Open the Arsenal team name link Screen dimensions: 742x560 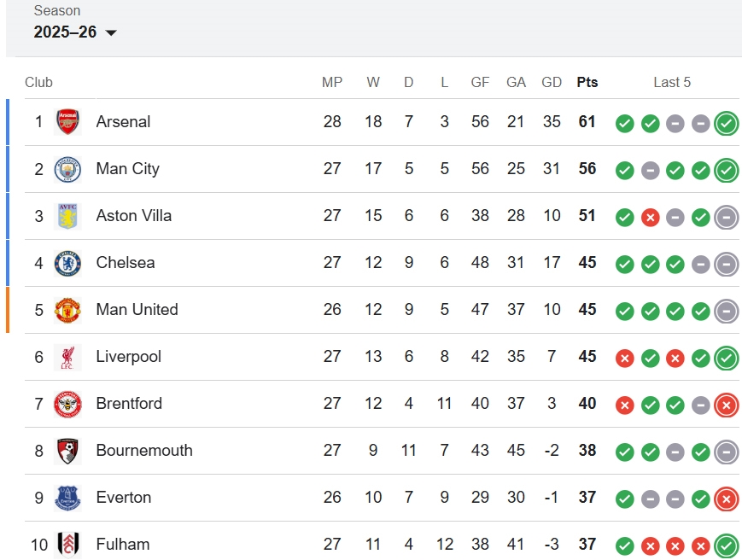[x=123, y=122]
